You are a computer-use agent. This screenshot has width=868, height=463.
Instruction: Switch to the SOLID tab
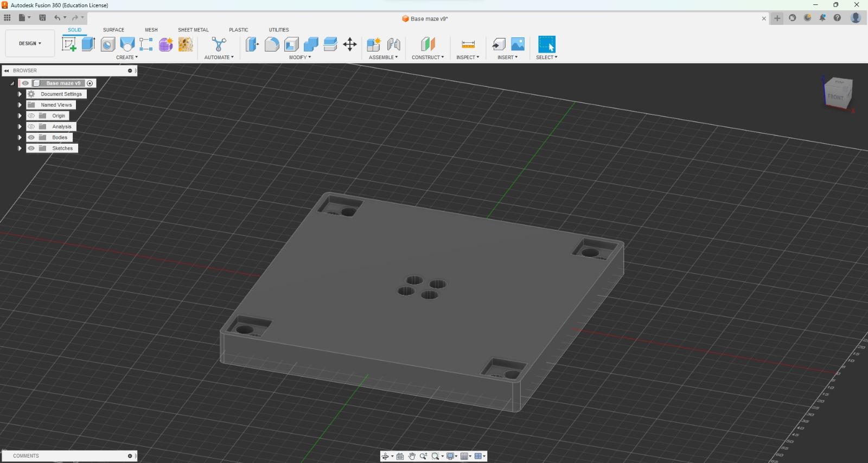click(75, 30)
